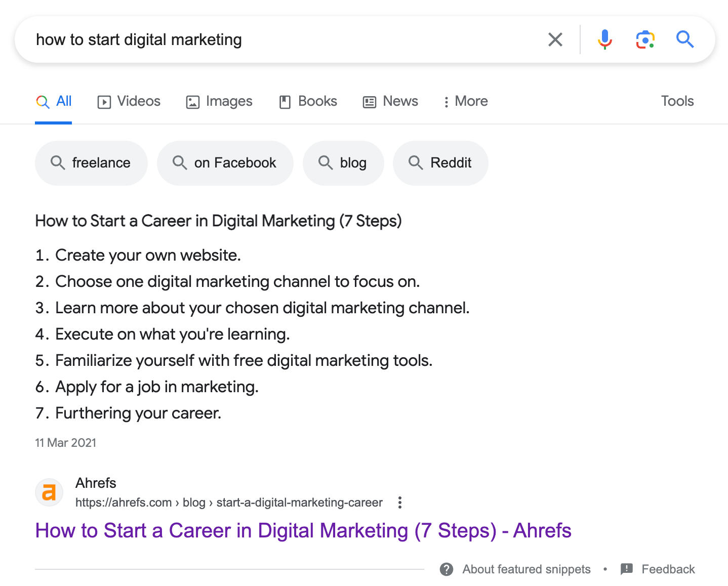Click the blue magnifying glass search icon

pos(685,39)
